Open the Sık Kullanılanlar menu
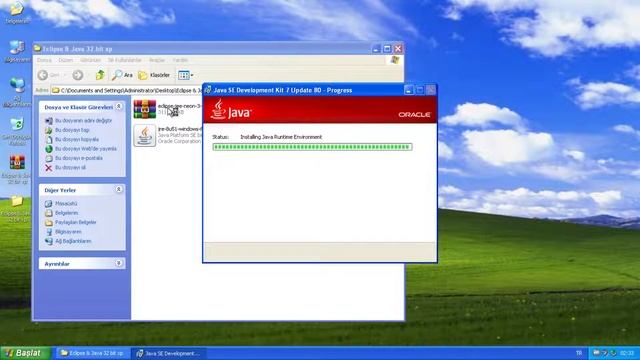640x360 pixels. pyautogui.click(x=124, y=60)
